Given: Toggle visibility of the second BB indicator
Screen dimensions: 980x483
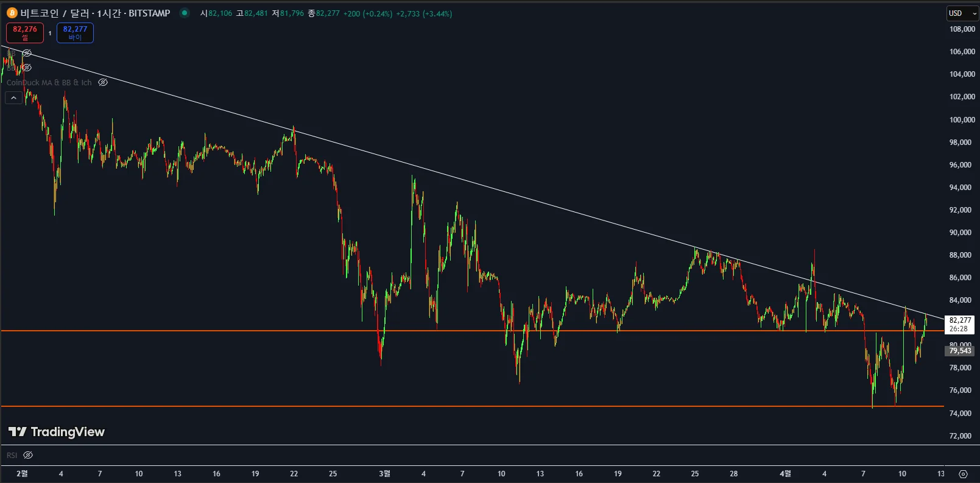Looking at the screenshot, I should (27, 68).
